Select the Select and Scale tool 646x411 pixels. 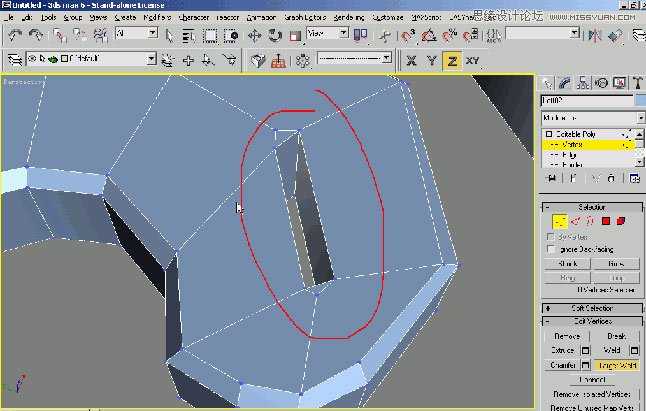(x=295, y=36)
